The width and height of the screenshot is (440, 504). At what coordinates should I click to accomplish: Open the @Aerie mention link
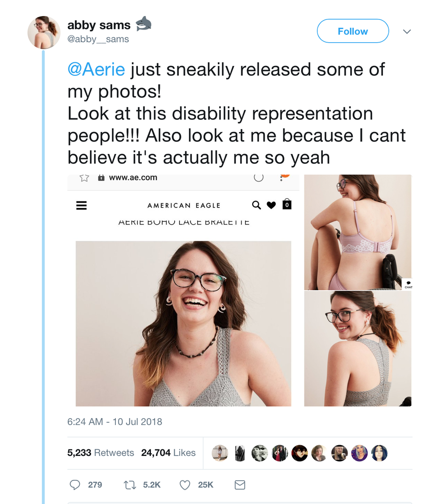96,70
